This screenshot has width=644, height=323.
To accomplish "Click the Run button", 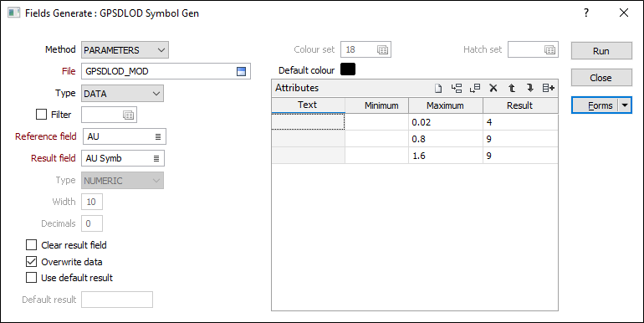I will 601,51.
